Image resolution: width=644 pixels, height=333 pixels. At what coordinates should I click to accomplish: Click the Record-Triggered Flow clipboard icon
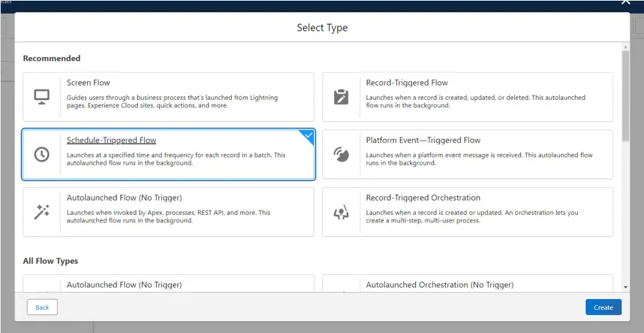pos(341,97)
